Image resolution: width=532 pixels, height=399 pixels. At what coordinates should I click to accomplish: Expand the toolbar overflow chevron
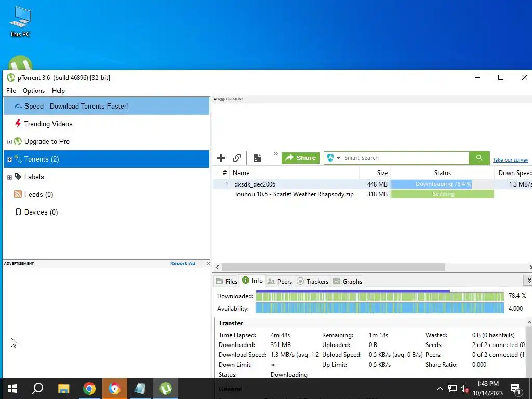(276, 154)
